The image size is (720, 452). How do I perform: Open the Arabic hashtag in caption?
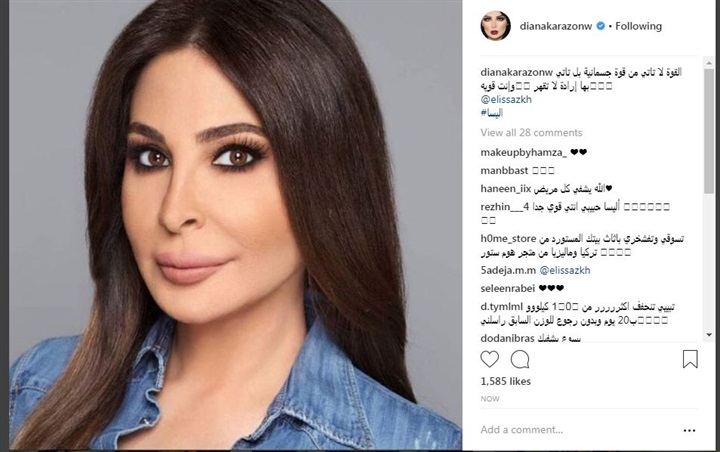tap(492, 113)
